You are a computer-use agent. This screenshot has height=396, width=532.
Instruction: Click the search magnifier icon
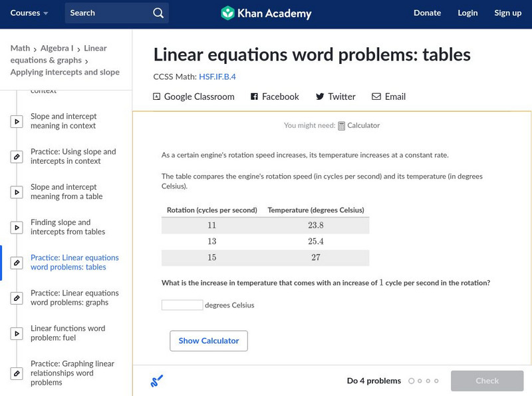click(x=158, y=13)
